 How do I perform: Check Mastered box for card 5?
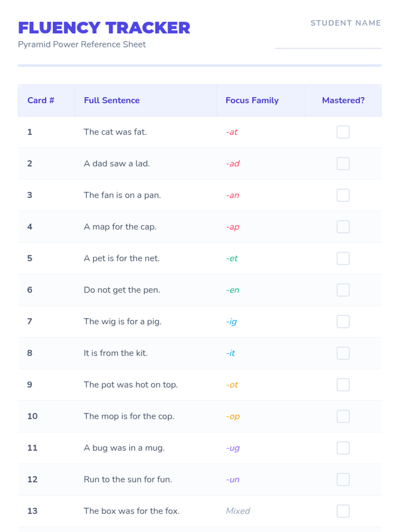tap(343, 258)
